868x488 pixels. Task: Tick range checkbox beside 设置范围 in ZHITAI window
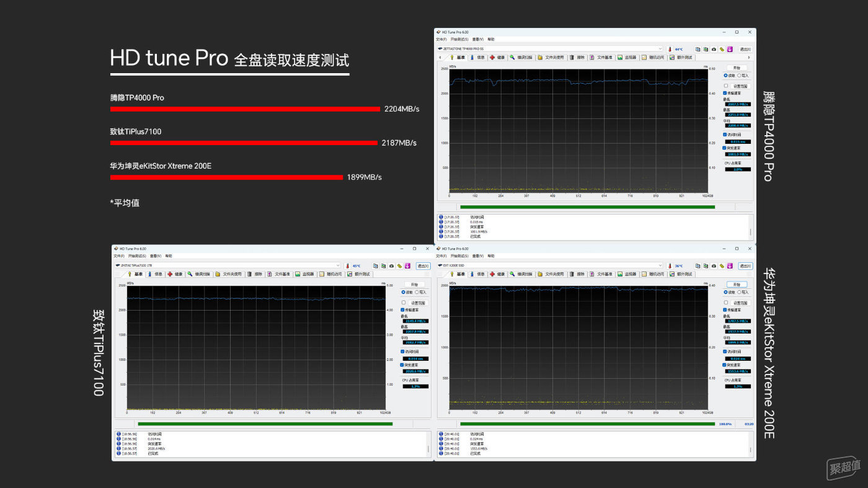point(404,303)
